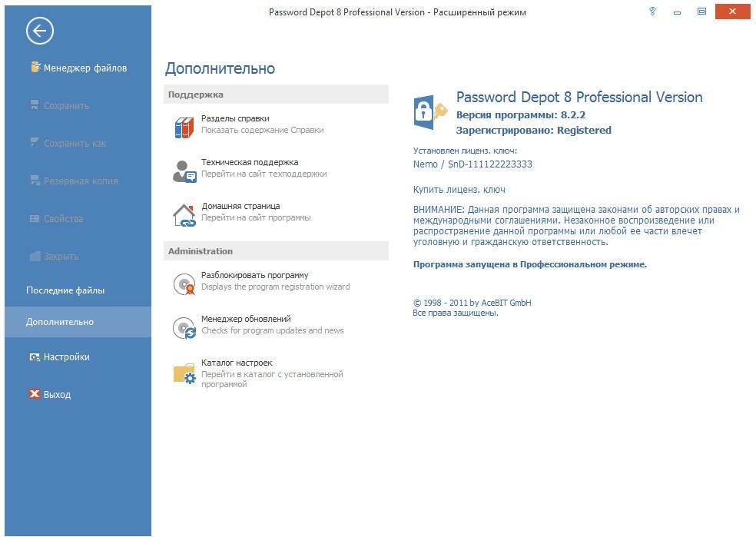The width and height of the screenshot is (756, 537).
Task: Click the Administration section header
Action: coord(276,251)
